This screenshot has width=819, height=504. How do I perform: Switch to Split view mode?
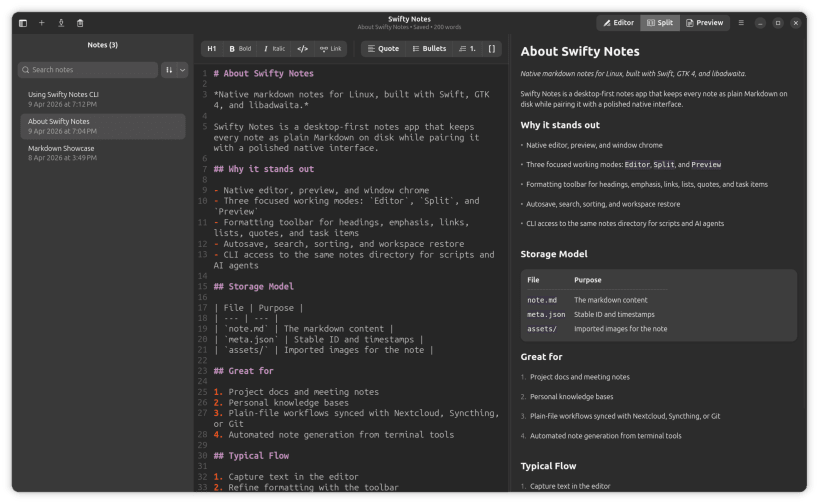tap(659, 22)
